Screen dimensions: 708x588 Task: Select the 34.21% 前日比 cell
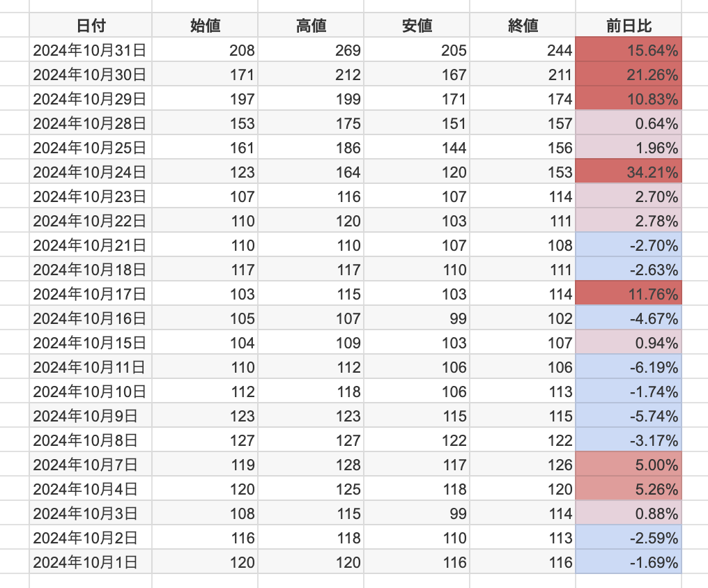(x=629, y=172)
